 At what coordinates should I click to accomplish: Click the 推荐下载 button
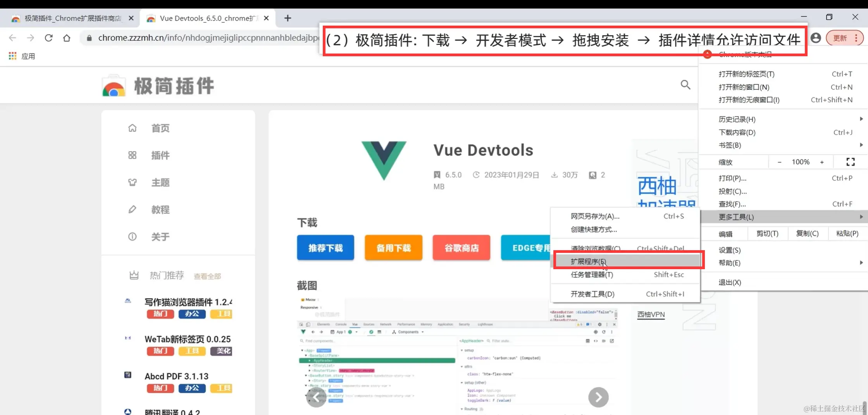[325, 247]
